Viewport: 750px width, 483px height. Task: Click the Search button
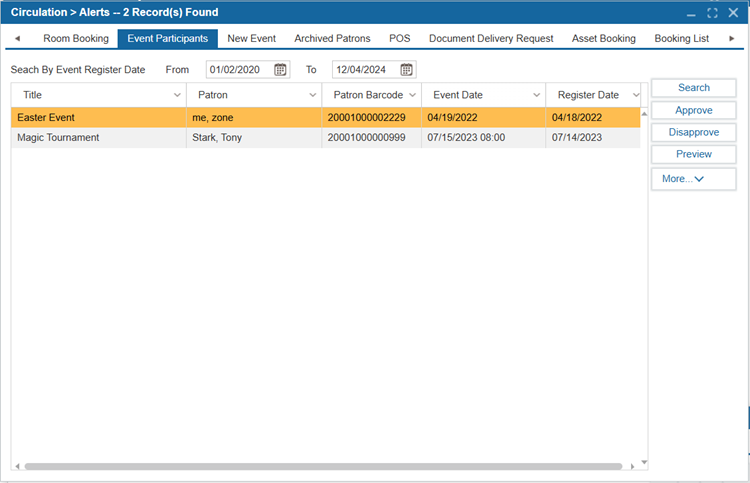pyautogui.click(x=694, y=88)
